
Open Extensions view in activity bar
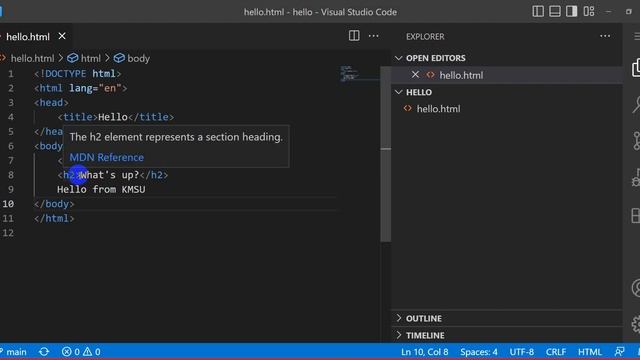(636, 215)
